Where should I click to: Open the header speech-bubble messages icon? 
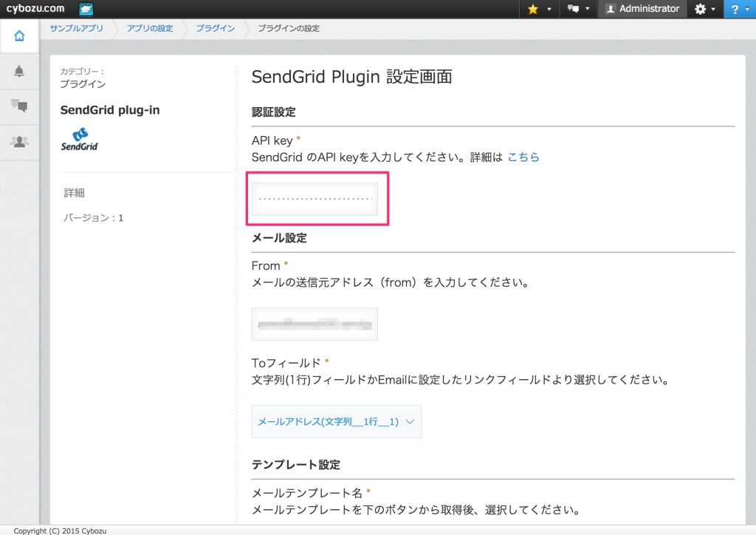[x=574, y=10]
